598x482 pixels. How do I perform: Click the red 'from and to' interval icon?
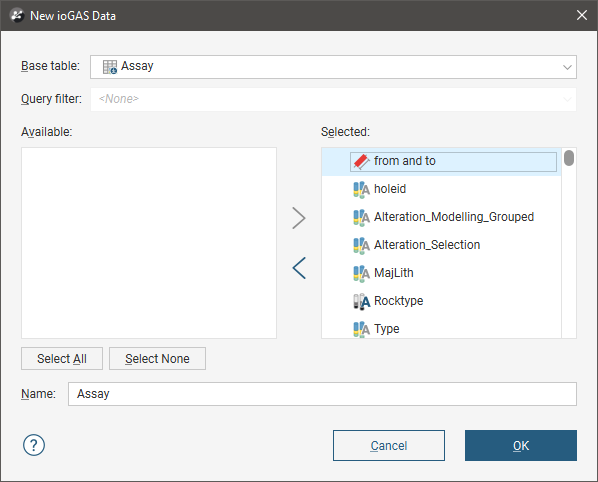pyautogui.click(x=361, y=161)
